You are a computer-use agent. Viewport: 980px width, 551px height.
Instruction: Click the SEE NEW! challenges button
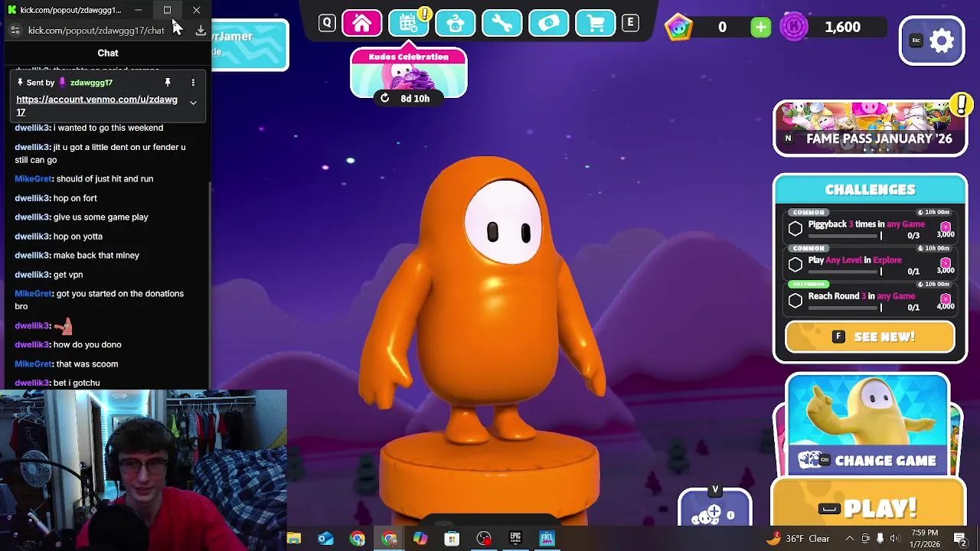click(x=870, y=337)
